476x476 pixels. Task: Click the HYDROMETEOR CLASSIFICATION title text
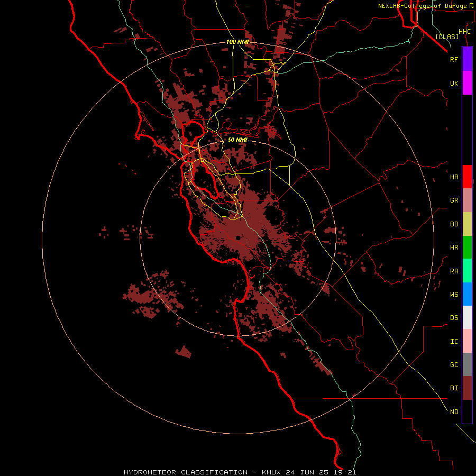(186, 472)
